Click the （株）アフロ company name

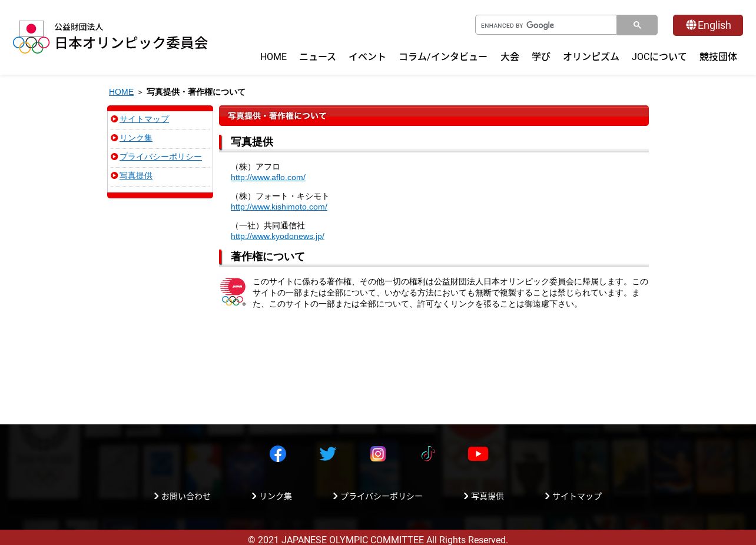(x=256, y=167)
